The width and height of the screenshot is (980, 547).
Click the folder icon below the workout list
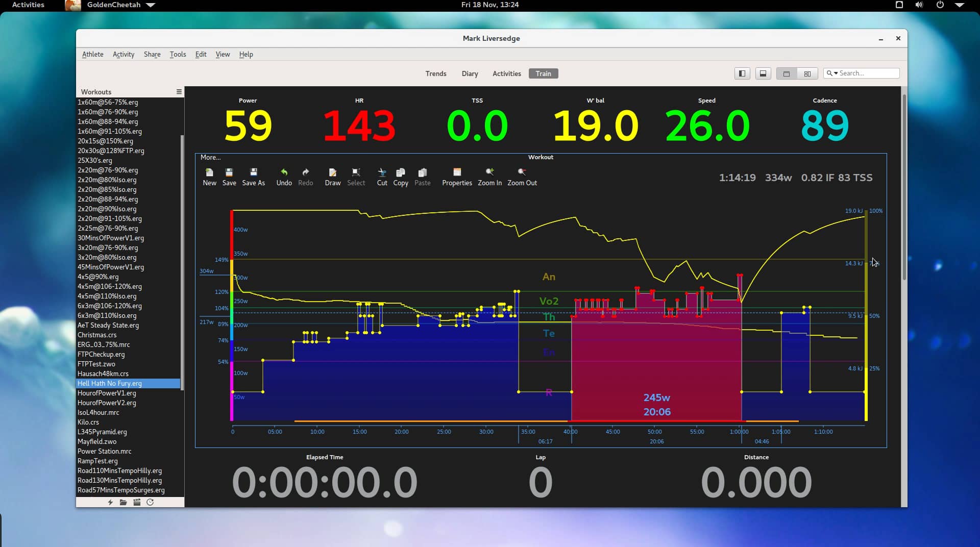pyautogui.click(x=123, y=502)
